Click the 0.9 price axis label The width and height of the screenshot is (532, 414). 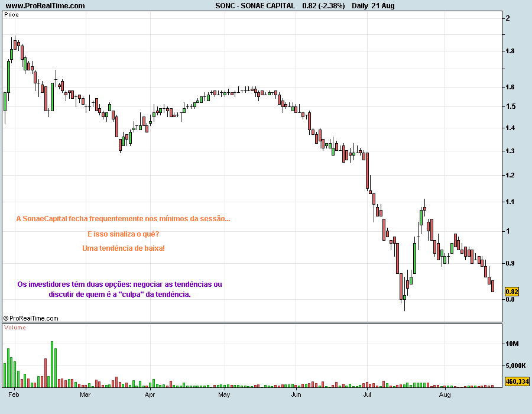pyautogui.click(x=510, y=263)
